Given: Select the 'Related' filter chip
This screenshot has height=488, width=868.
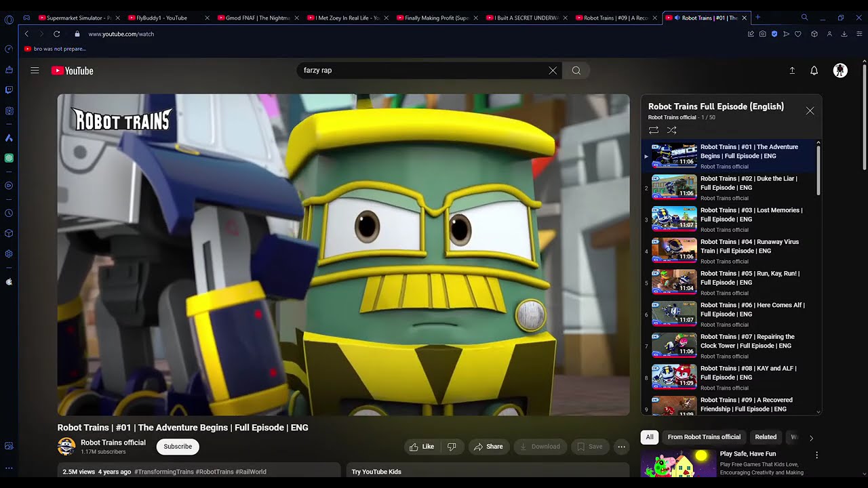Looking at the screenshot, I should click(x=766, y=437).
